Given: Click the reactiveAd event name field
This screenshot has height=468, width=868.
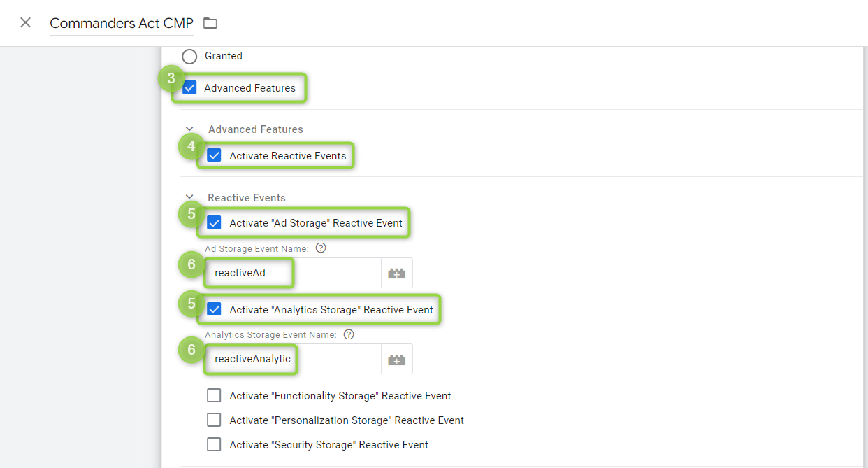Looking at the screenshot, I should pyautogui.click(x=294, y=274).
